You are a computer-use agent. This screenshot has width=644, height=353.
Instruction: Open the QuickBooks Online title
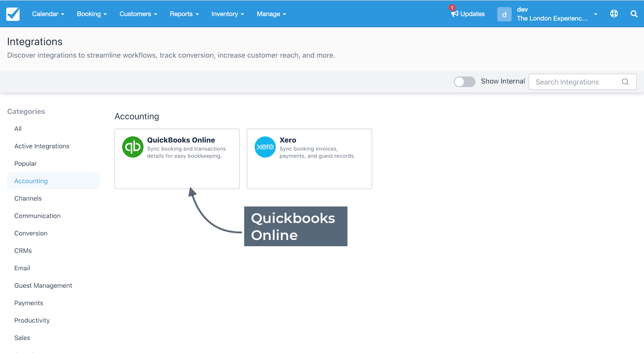click(181, 140)
